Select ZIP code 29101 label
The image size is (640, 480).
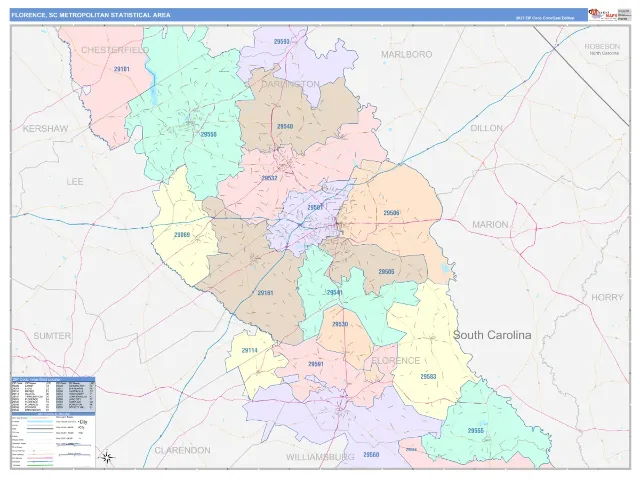click(x=122, y=69)
